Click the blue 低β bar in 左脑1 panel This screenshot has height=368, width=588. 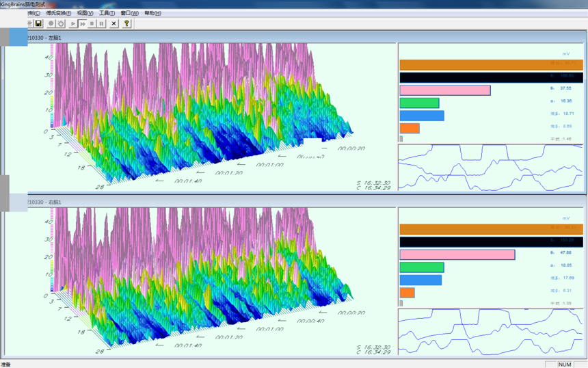pyautogui.click(x=422, y=116)
